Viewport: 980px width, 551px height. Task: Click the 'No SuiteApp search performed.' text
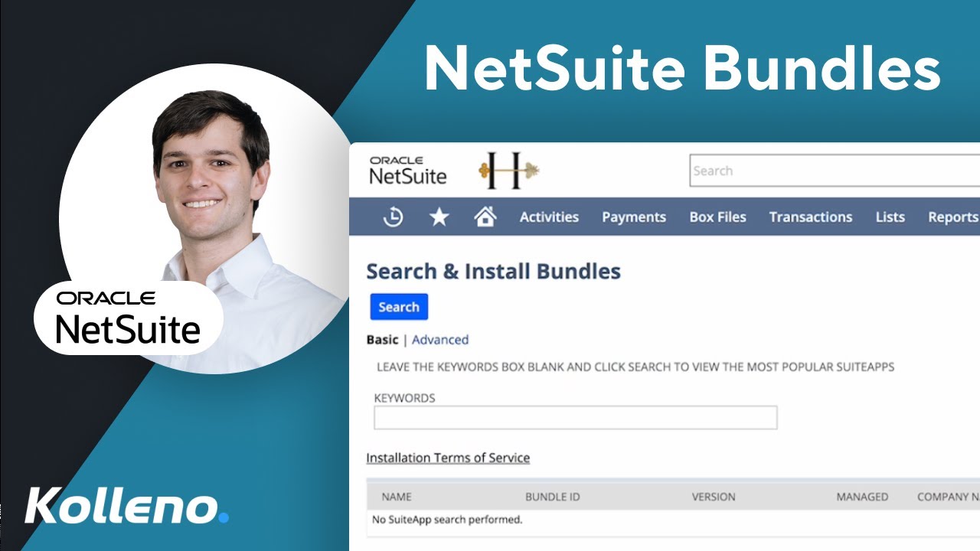[447, 520]
